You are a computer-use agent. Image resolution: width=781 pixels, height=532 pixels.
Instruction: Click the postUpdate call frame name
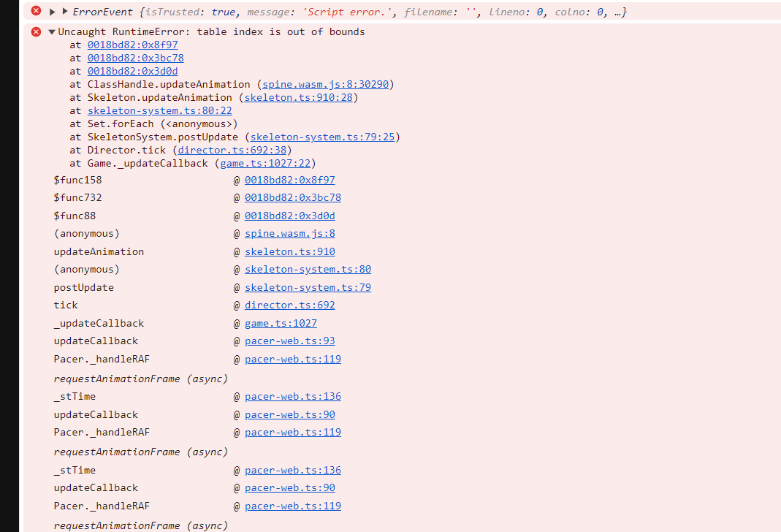(84, 287)
